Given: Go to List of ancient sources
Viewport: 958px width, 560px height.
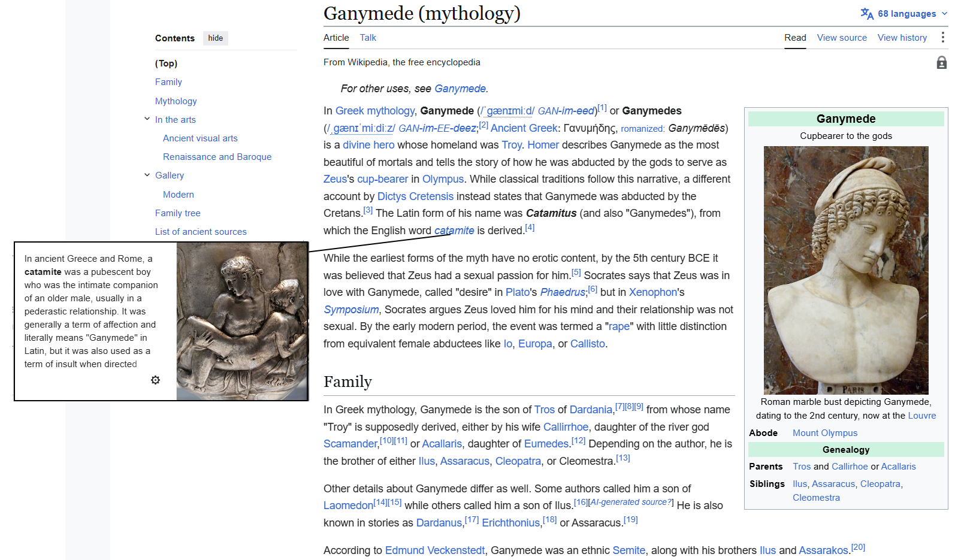Looking at the screenshot, I should pos(201,232).
